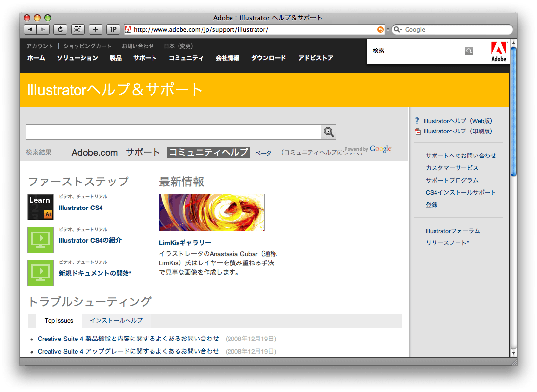Click the header search magnifier button
This screenshot has width=537, height=392.
click(x=469, y=51)
